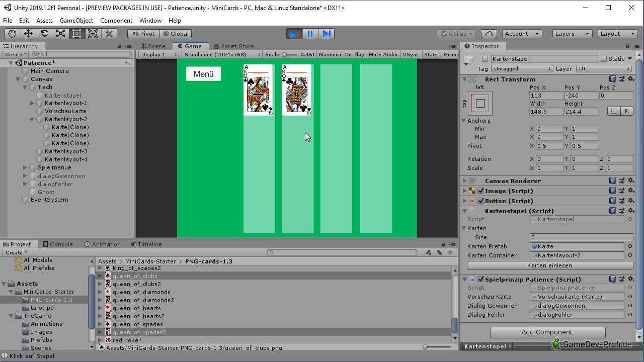The height and width of the screenshot is (362, 644).
Task: Switch to the Timeline tab
Action: 146,244
